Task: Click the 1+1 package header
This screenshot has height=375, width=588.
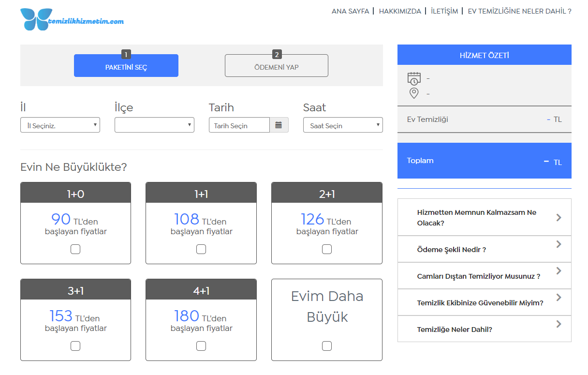Action: [201, 193]
